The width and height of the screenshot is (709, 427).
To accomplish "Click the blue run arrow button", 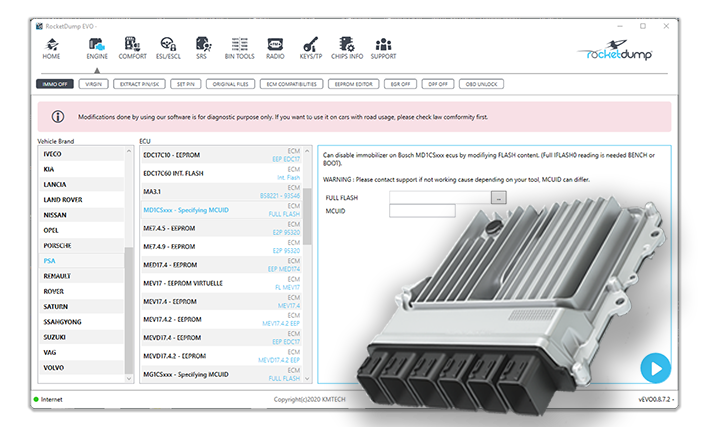I will pyautogui.click(x=655, y=368).
